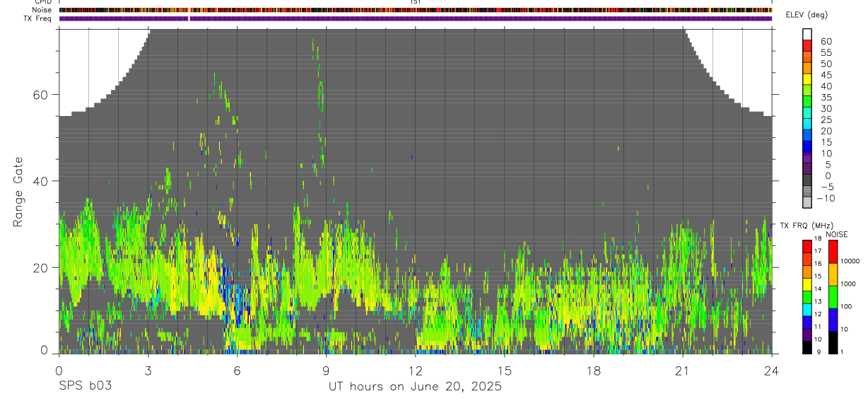Click the red swatch in TX FRQ colorbar
This screenshot has height=401, width=868.
[x=807, y=245]
